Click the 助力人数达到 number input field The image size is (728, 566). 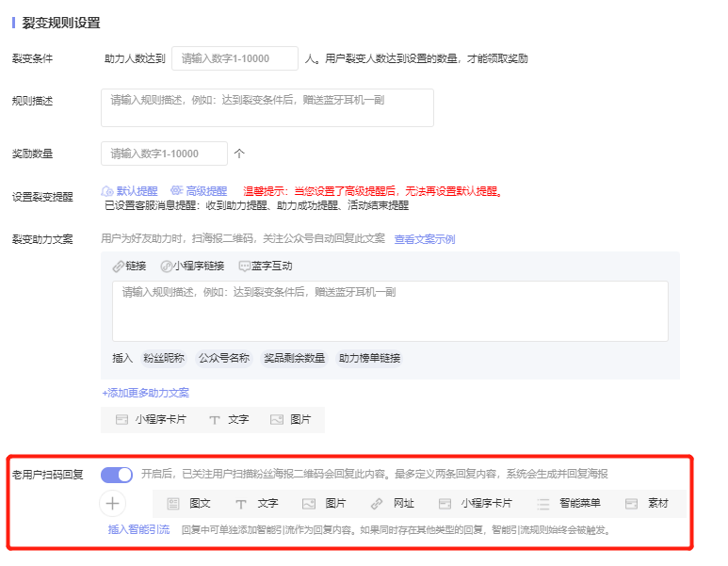click(x=235, y=58)
